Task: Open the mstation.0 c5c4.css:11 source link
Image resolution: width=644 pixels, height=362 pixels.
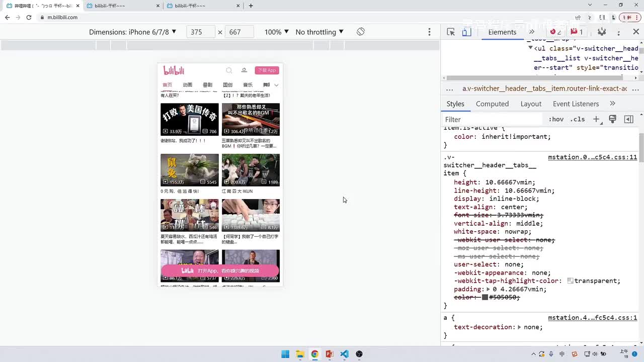Action: [x=593, y=157]
